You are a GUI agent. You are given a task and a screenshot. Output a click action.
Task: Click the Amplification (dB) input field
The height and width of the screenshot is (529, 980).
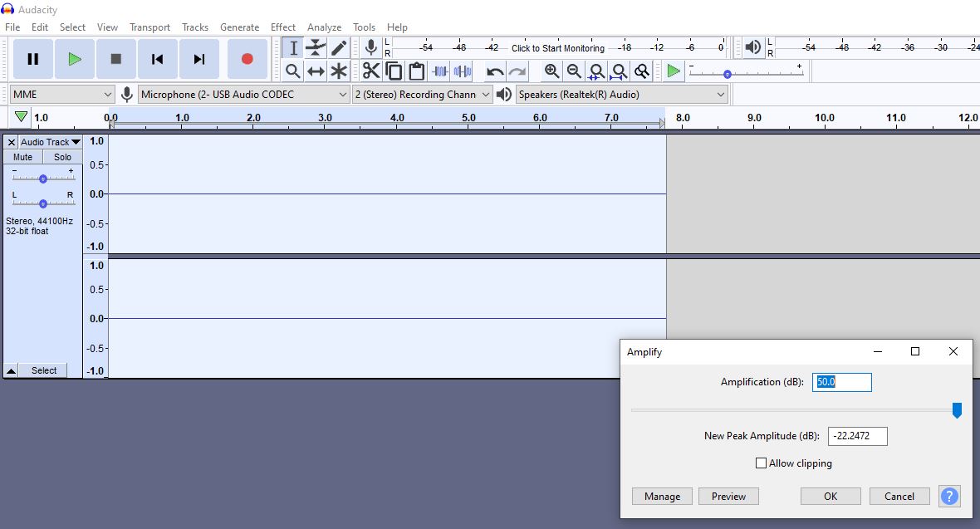(x=842, y=382)
